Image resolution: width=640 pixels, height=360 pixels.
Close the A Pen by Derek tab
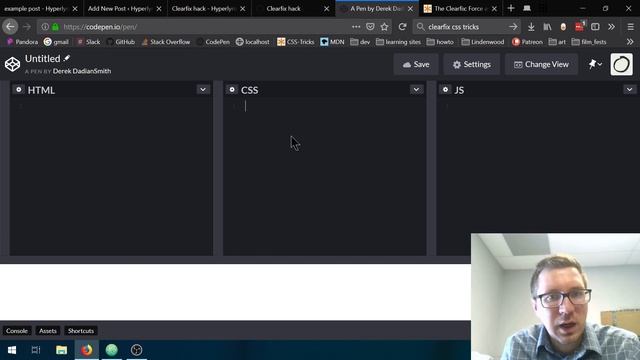410,9
